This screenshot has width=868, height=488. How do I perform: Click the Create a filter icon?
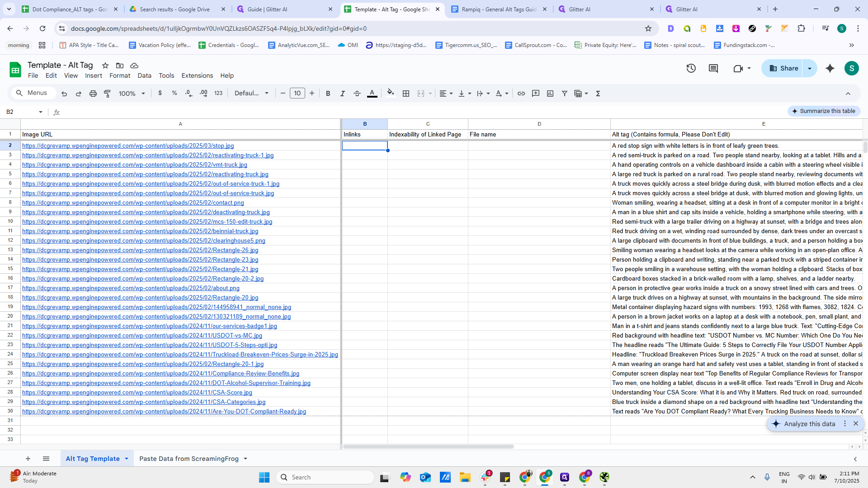pyautogui.click(x=564, y=94)
